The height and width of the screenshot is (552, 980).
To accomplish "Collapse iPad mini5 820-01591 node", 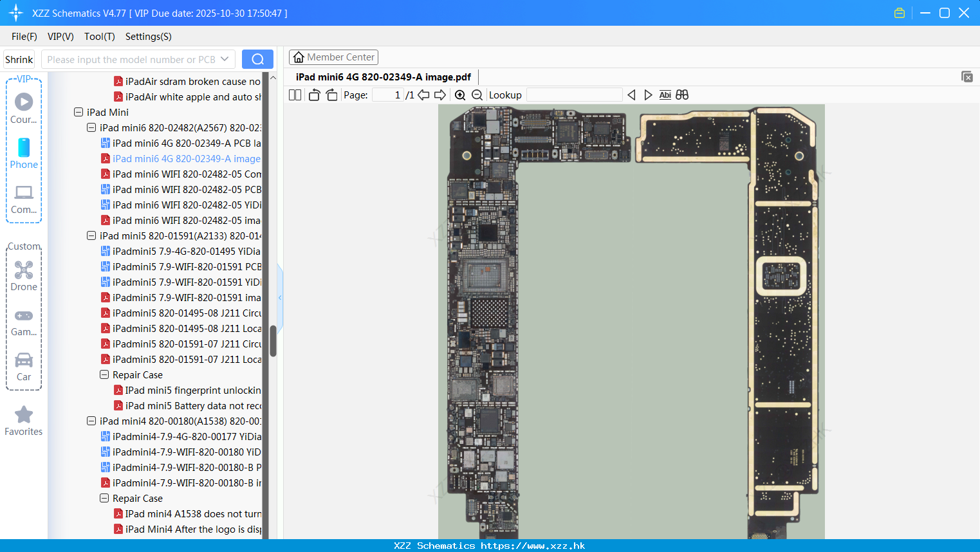I will 91,235.
